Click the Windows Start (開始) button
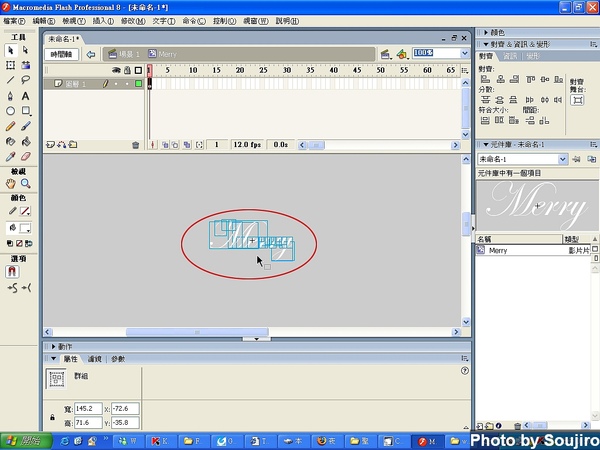Image resolution: width=600 pixels, height=450 pixels. point(20,440)
